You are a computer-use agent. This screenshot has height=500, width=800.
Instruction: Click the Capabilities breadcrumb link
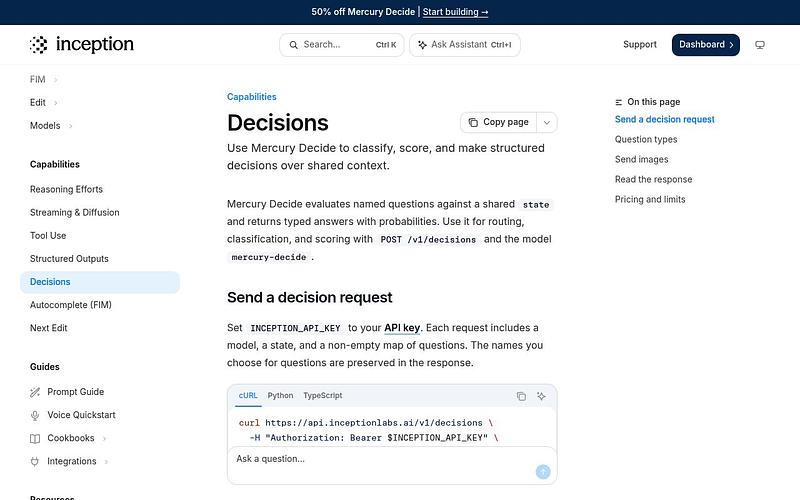point(252,97)
